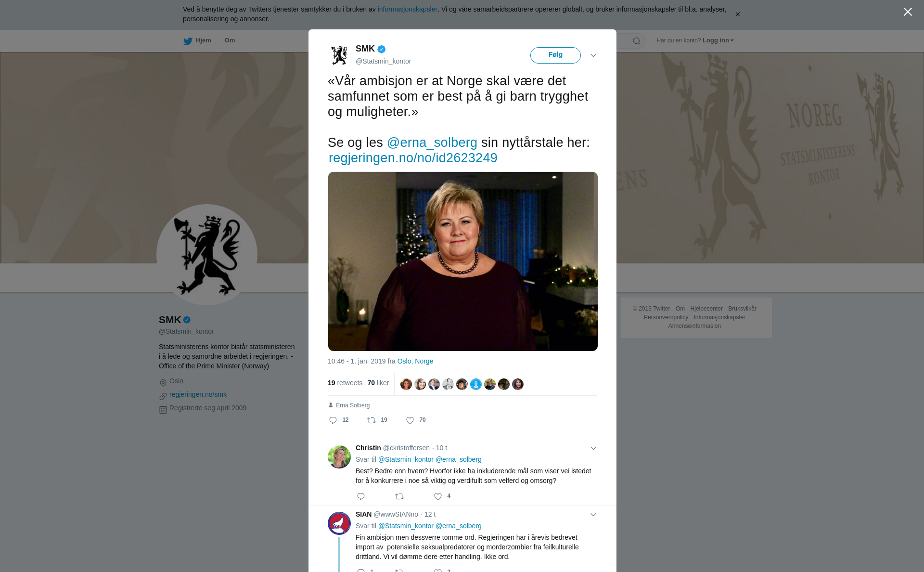Dismiss the cookie notice banner

point(737,14)
